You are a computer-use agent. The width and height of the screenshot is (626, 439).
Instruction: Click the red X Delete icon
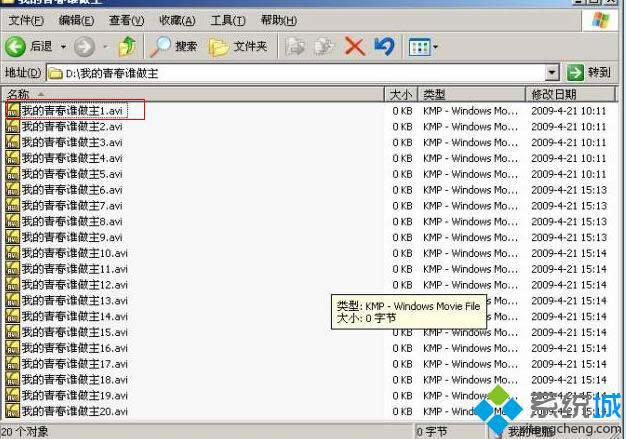pyautogui.click(x=354, y=46)
